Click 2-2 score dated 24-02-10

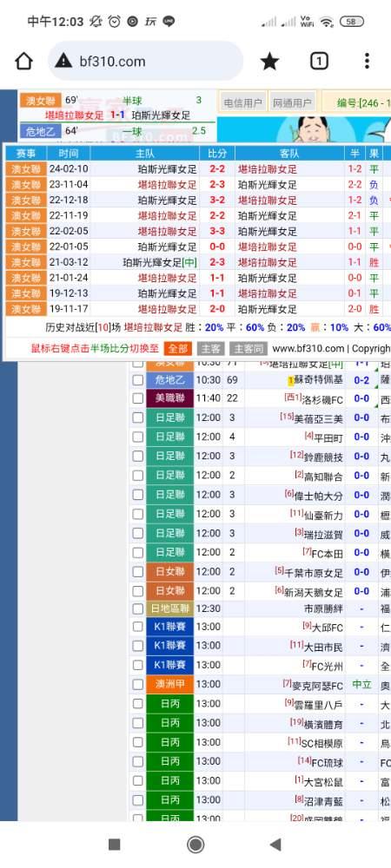(217, 169)
